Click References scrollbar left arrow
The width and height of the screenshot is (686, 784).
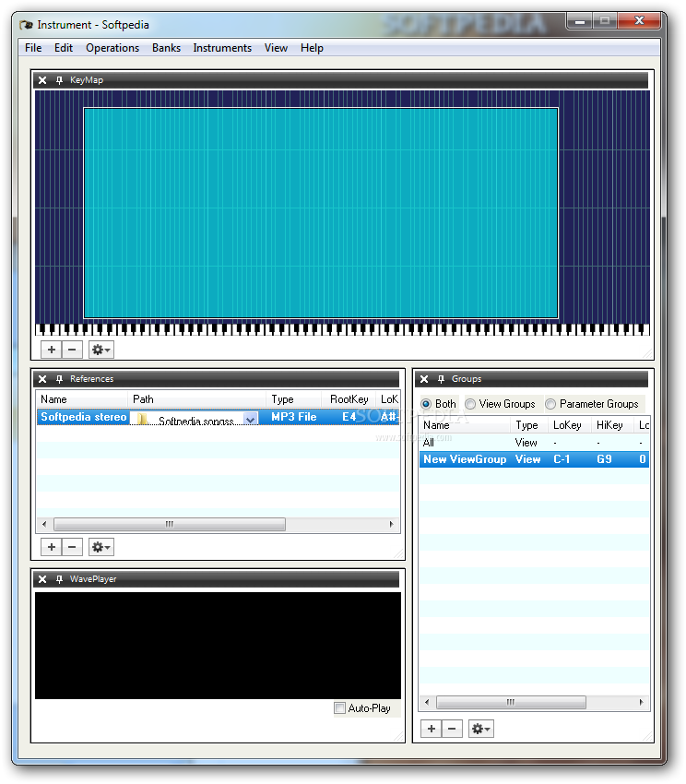44,525
